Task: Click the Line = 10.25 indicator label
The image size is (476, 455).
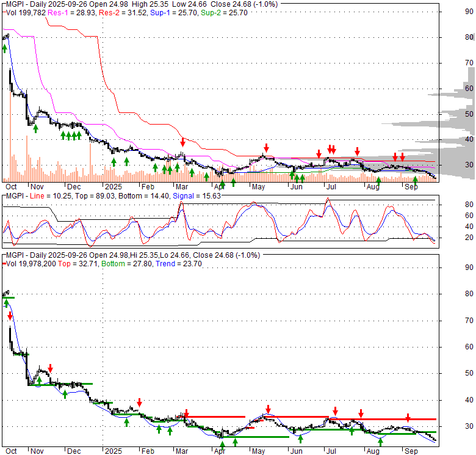Action: tap(51, 196)
